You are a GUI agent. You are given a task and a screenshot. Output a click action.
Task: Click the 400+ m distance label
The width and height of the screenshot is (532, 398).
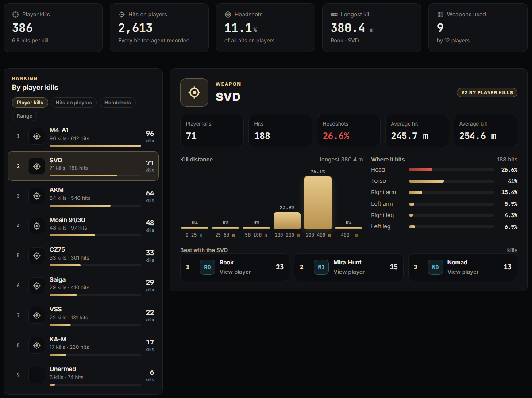(348, 235)
